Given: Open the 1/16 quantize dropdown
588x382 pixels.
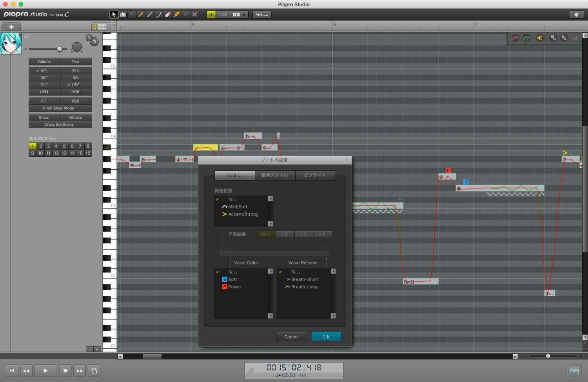Looking at the screenshot, I should click(x=244, y=14).
